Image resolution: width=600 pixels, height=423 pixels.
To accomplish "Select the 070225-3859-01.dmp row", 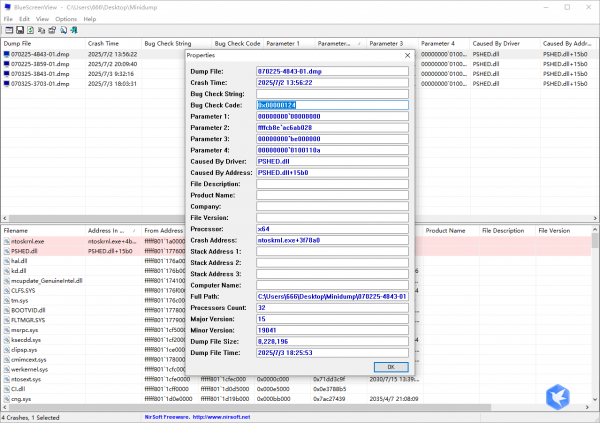I will [40, 64].
